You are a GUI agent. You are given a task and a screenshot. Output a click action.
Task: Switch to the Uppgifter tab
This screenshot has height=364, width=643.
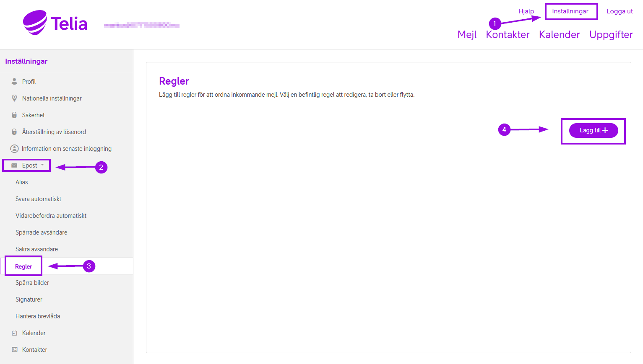pos(611,35)
